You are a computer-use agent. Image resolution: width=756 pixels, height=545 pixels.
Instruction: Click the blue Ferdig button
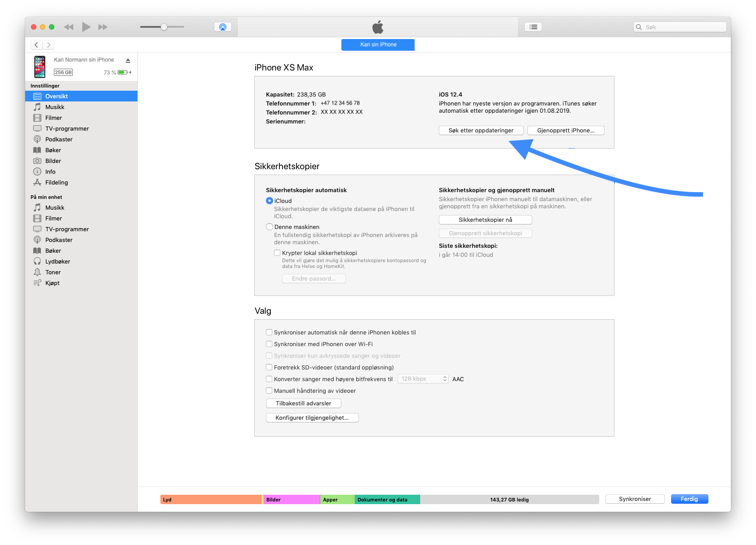tap(690, 499)
